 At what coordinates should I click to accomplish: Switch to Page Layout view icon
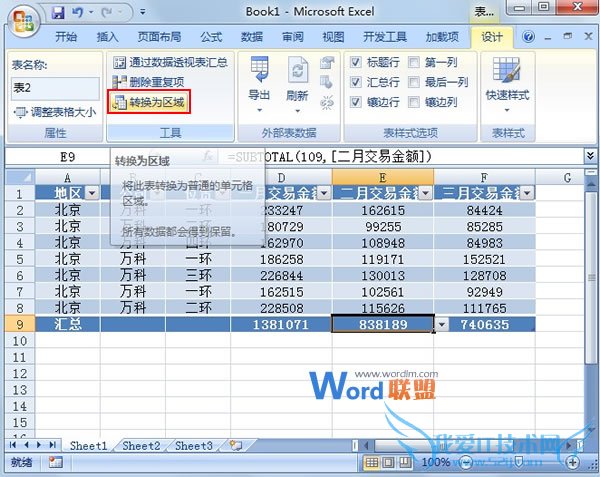click(x=388, y=462)
